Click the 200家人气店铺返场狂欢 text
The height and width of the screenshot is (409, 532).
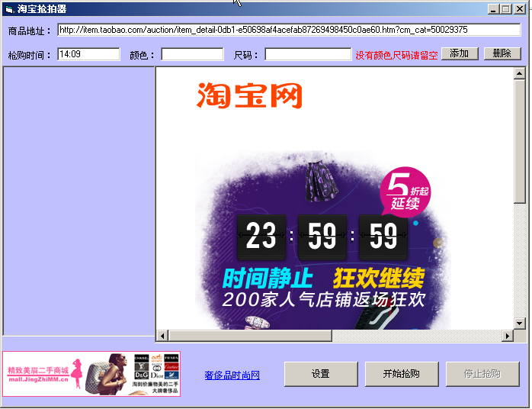point(324,300)
